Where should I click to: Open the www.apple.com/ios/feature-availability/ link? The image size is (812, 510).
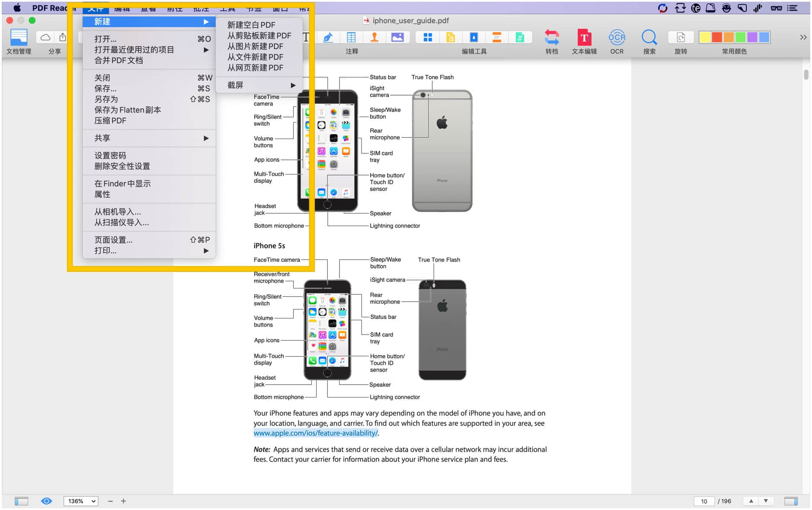pyautogui.click(x=316, y=433)
